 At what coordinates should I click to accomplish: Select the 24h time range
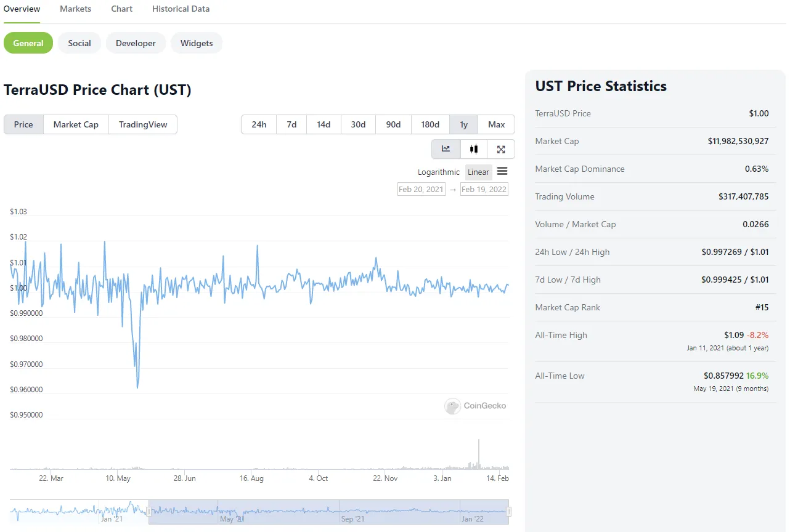(259, 124)
